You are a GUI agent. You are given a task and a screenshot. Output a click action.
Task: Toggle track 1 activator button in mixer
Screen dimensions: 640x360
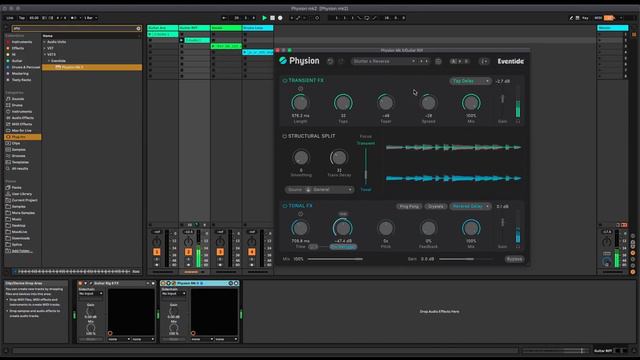[x=157, y=252]
